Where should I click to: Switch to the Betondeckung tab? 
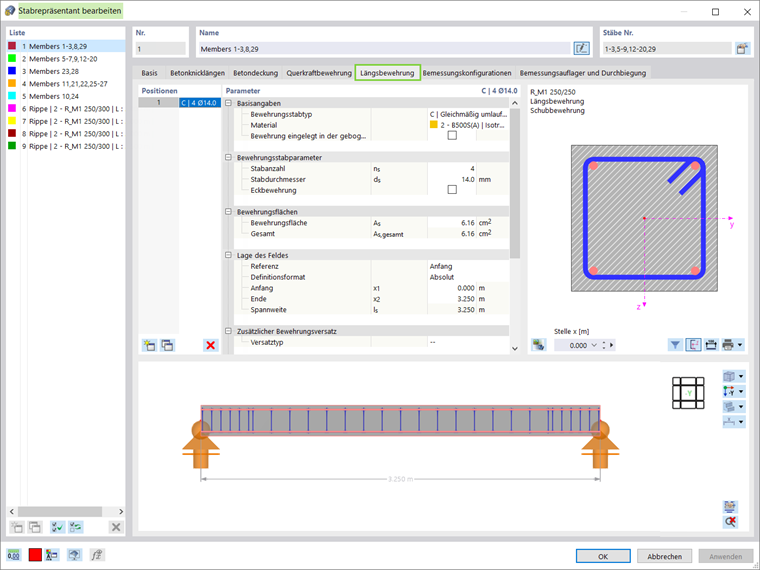pyautogui.click(x=255, y=73)
